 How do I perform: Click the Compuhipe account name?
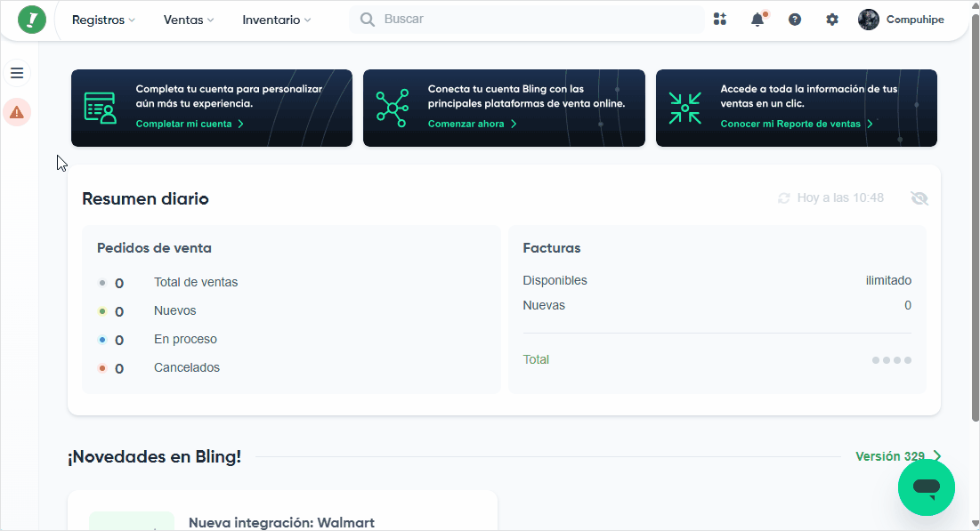tap(915, 20)
